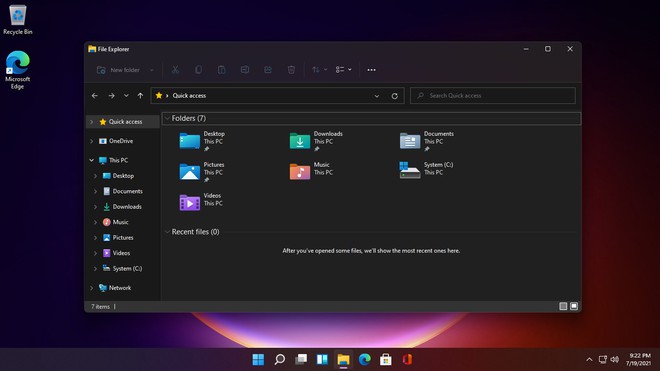Select System (C:) in the sidebar tree
Image resolution: width=660 pixels, height=371 pixels.
[x=127, y=269]
